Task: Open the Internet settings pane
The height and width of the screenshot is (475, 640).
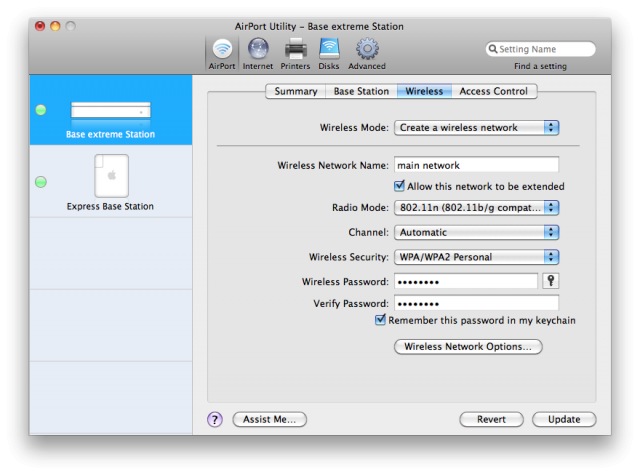Action: (258, 53)
